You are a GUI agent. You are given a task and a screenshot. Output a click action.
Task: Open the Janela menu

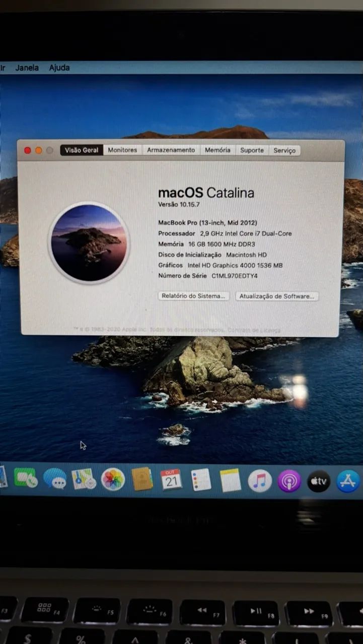pos(27,67)
